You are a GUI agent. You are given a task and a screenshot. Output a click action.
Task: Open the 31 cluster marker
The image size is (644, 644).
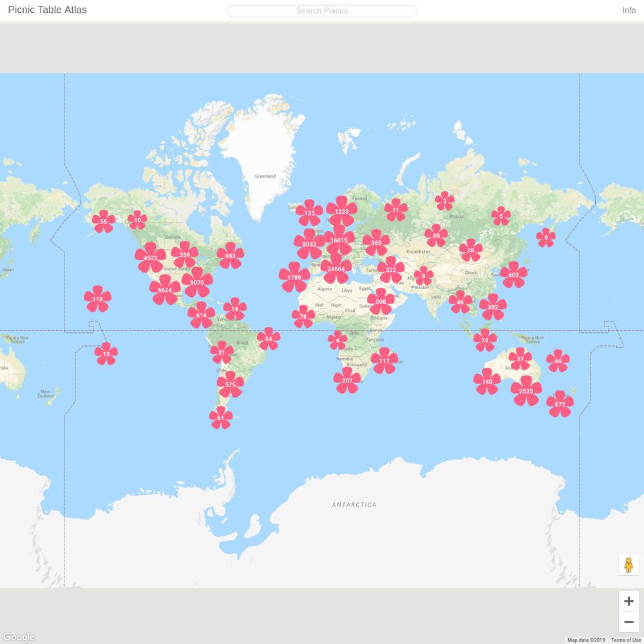click(222, 352)
